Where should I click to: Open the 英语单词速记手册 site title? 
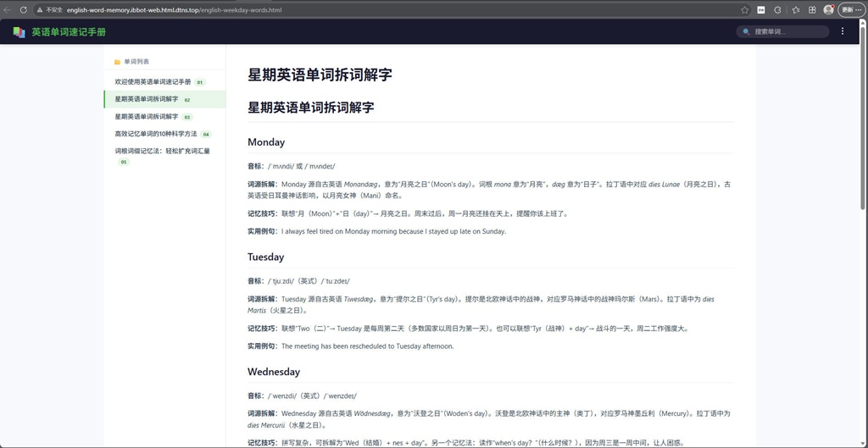click(69, 32)
